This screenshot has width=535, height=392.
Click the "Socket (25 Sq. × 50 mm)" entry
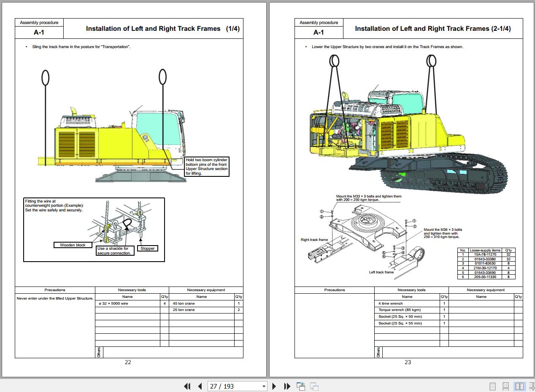point(400,316)
